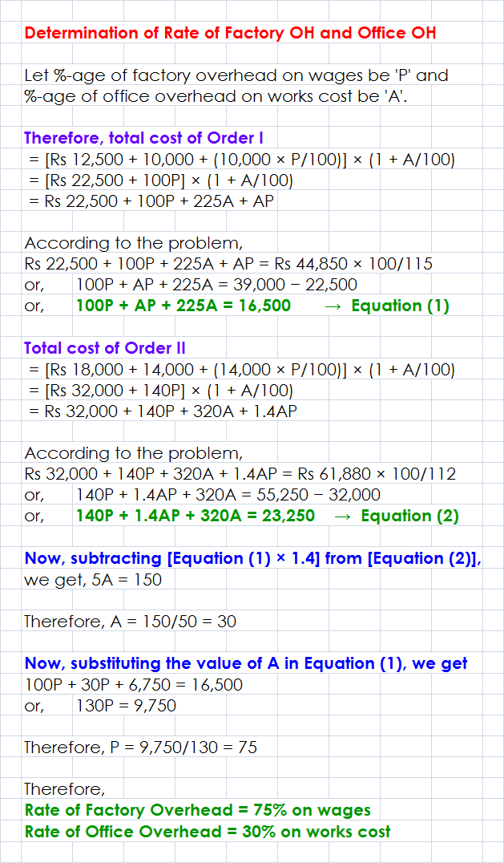Click the equation ending 'Rs 61,880 × 100/112'
The height and width of the screenshot is (863, 504).
coord(240,473)
